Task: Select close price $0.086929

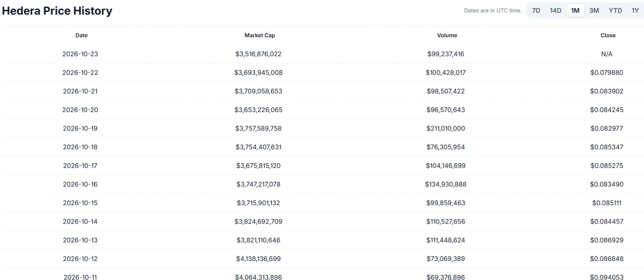Action: 607,240
